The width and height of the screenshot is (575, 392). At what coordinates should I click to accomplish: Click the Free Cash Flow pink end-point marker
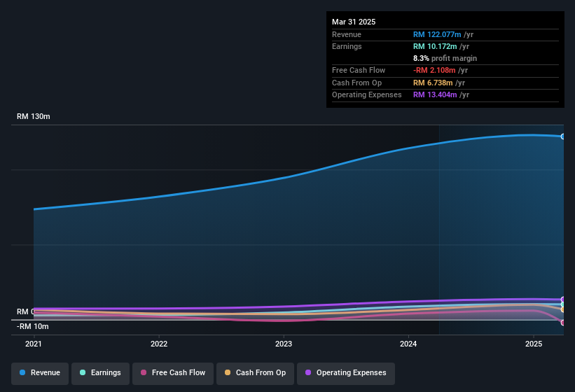click(x=563, y=323)
